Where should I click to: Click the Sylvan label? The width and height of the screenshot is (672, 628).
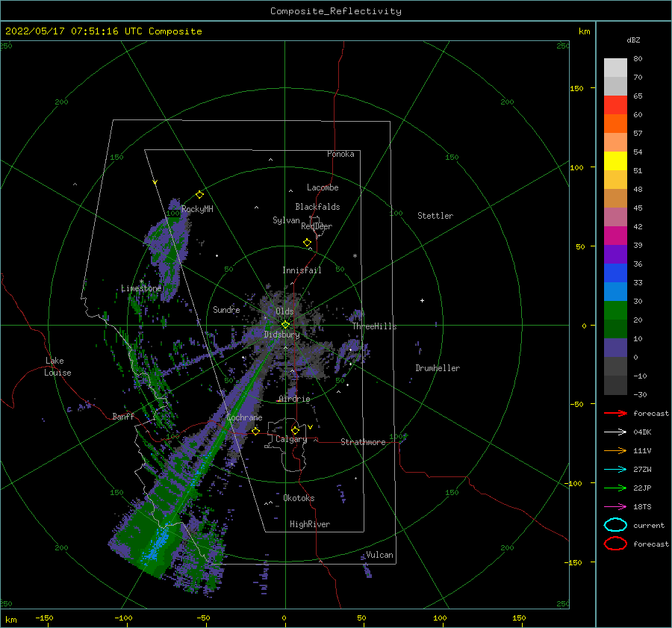pos(286,220)
